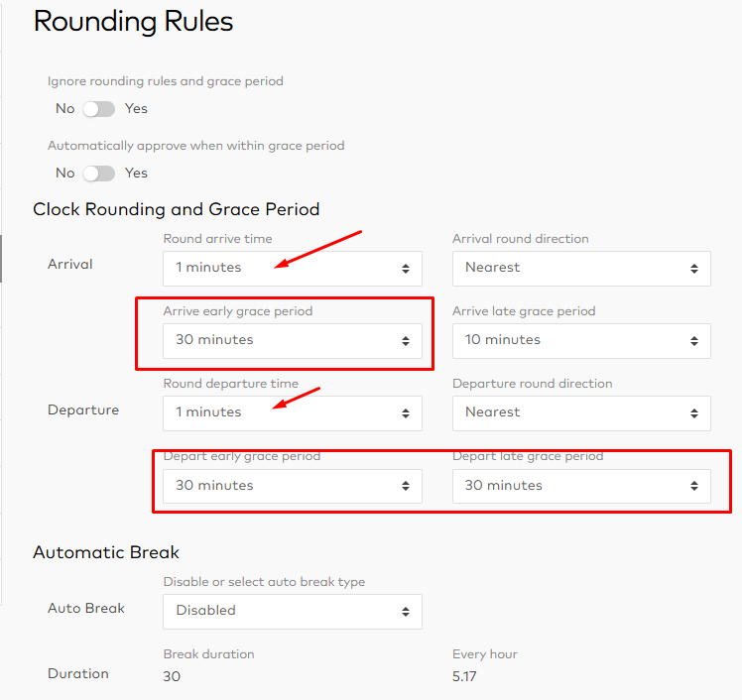Click arrow icon on Depart late grace period
The height and width of the screenshot is (700, 742).
tap(694, 486)
